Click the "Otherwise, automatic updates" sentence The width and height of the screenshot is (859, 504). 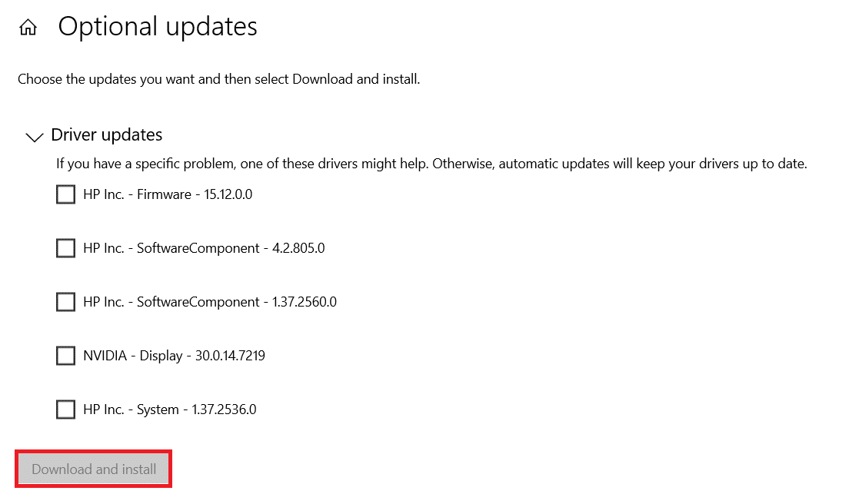point(620,164)
